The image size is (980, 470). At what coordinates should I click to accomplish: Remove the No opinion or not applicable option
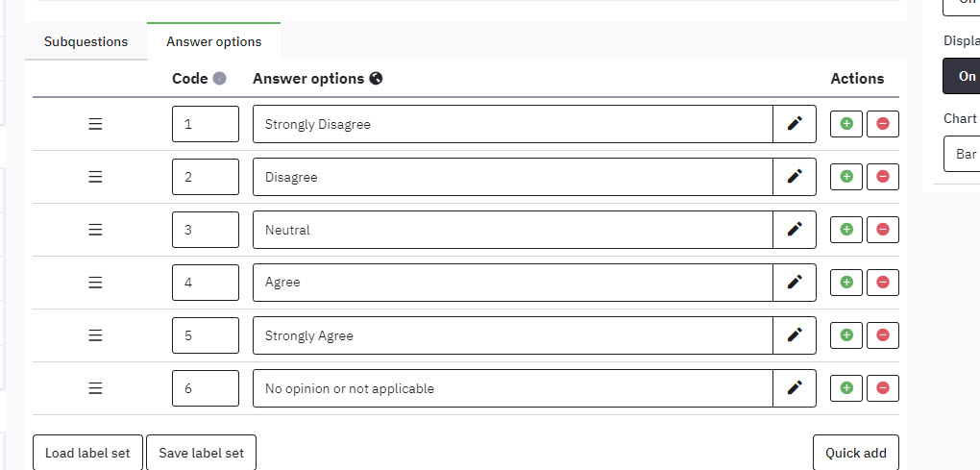882,388
